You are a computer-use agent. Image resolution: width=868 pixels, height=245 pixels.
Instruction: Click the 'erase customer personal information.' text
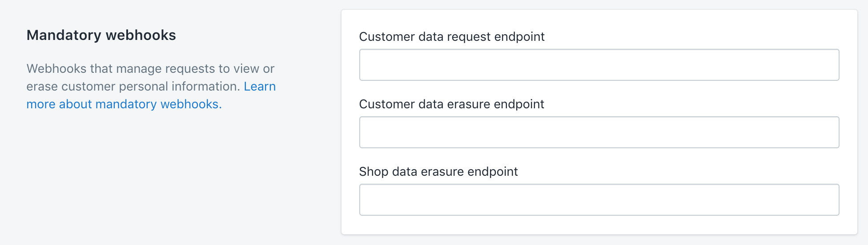(133, 87)
